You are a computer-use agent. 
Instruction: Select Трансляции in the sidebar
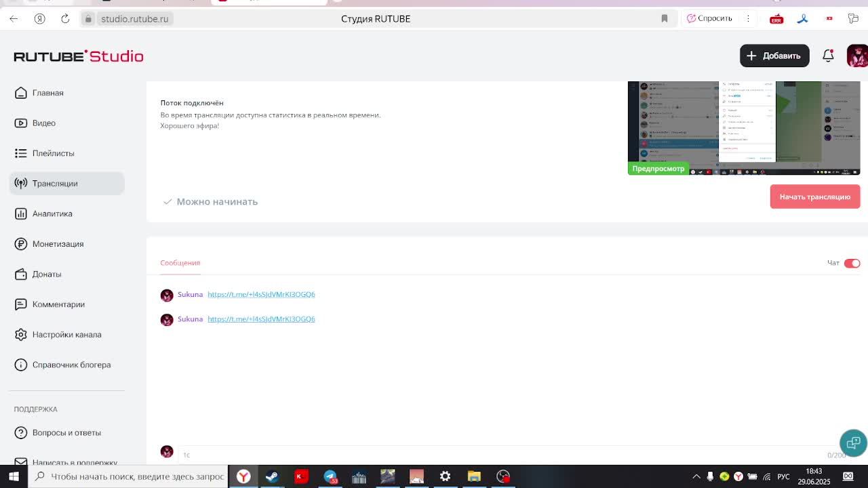[66, 183]
